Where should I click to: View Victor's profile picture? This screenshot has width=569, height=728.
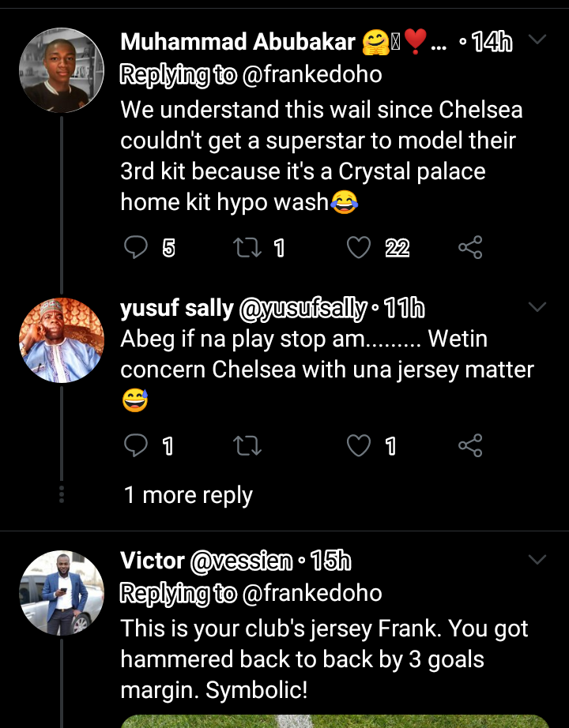(62, 593)
